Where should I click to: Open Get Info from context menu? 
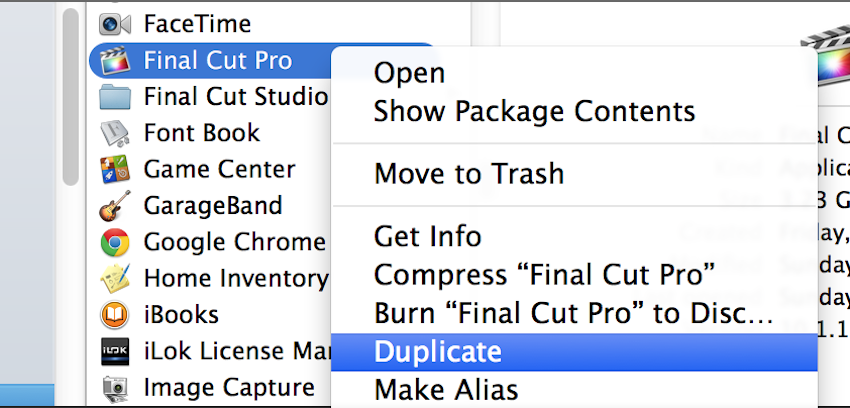pos(427,237)
